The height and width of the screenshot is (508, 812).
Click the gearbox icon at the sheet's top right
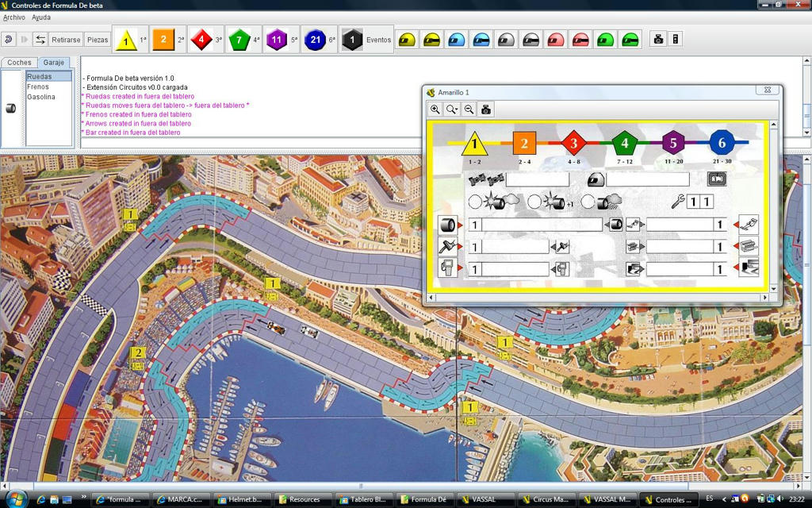point(717,179)
